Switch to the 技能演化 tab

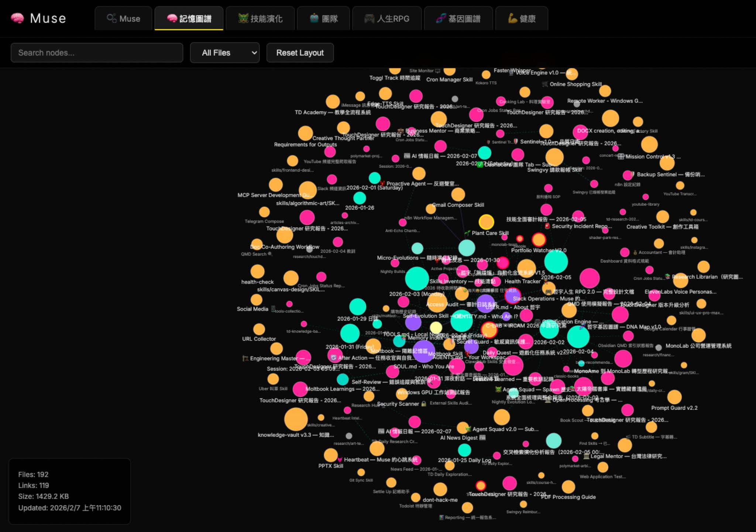[261, 18]
